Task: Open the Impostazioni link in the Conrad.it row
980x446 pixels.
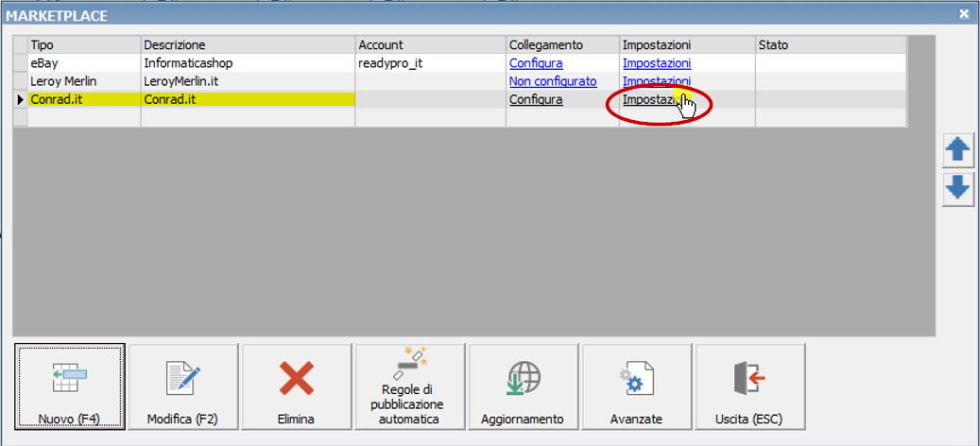Action: point(649,99)
